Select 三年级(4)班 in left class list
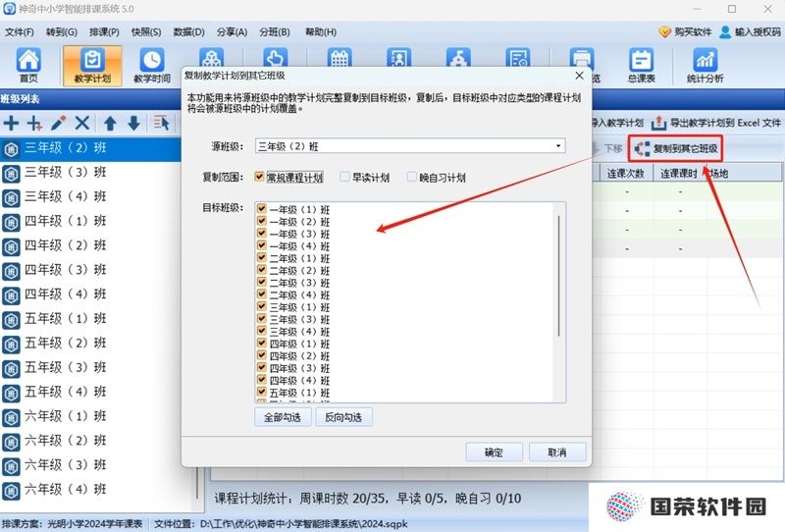 [x=90, y=197]
